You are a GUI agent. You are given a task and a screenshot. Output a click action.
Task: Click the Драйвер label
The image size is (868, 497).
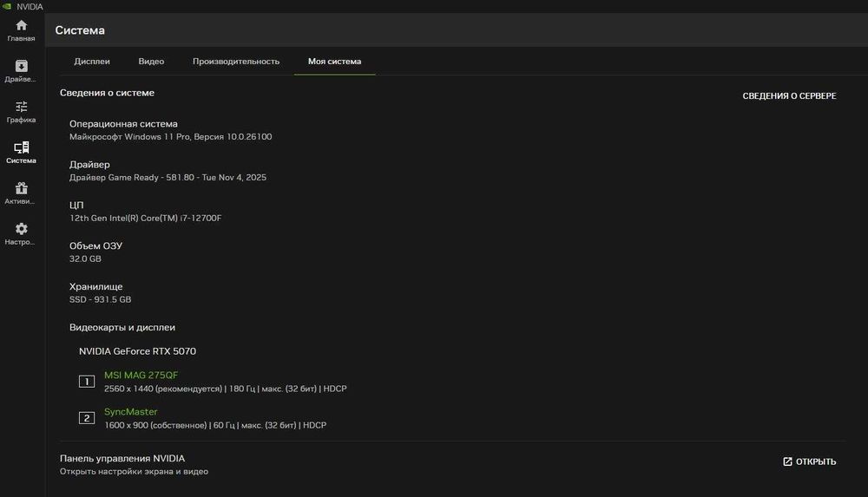tap(89, 165)
